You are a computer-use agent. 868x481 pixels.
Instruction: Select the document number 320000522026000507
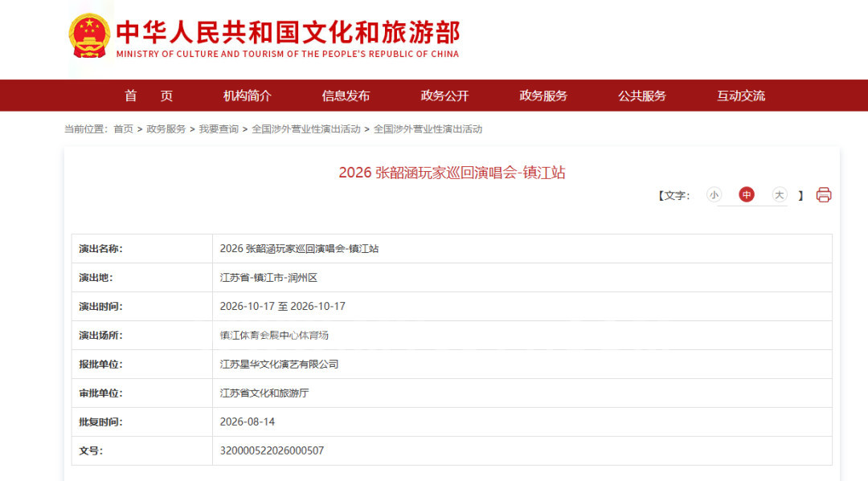pyautogui.click(x=272, y=450)
